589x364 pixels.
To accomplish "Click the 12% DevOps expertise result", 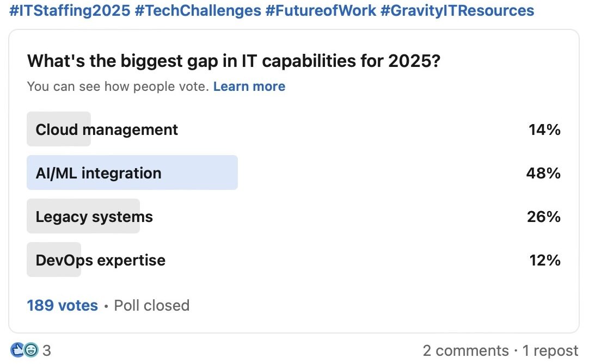I will [x=545, y=260].
